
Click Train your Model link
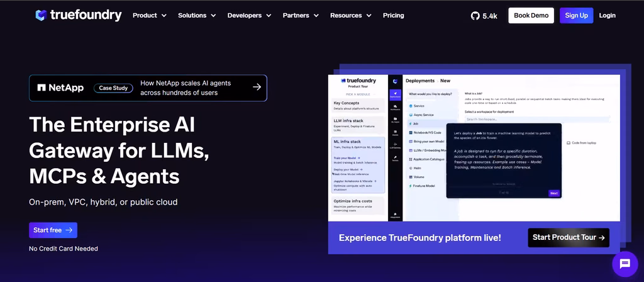[x=347, y=158]
